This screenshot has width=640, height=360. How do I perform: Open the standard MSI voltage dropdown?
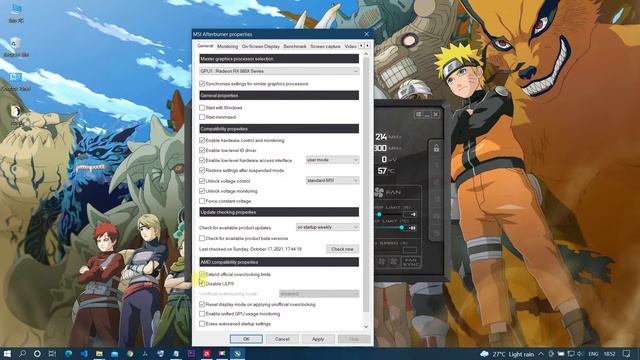point(332,180)
